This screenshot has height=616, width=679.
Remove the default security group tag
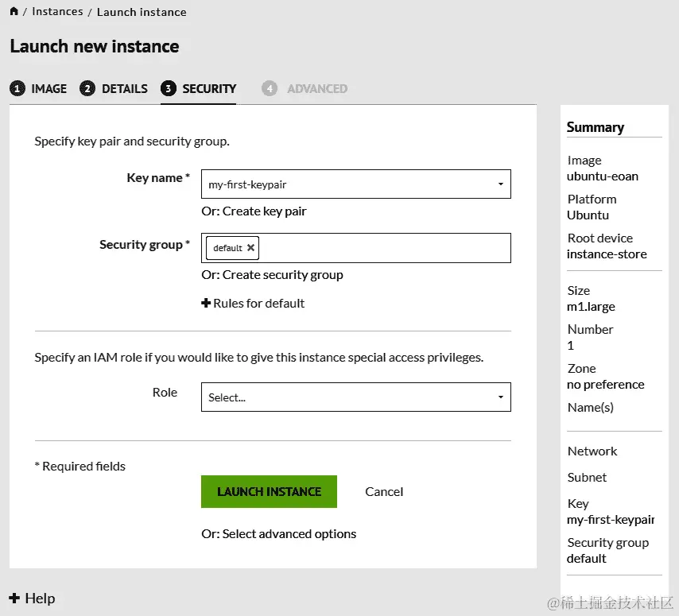(x=251, y=248)
